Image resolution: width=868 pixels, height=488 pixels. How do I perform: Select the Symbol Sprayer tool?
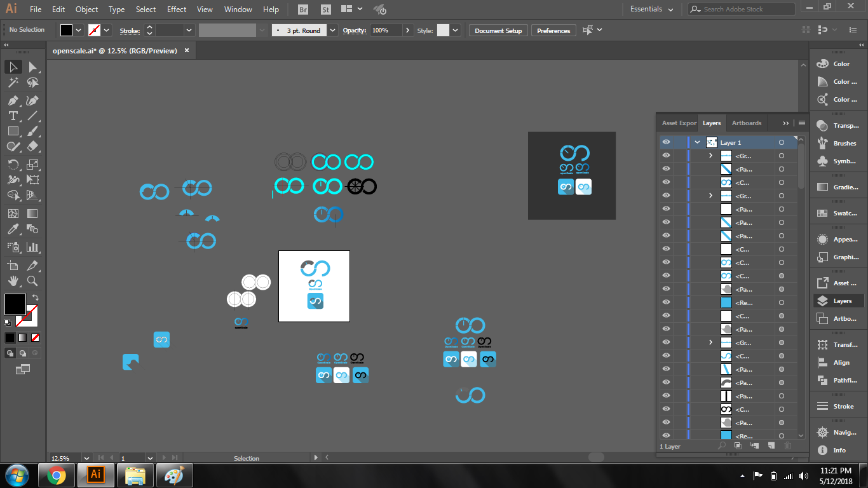13,247
